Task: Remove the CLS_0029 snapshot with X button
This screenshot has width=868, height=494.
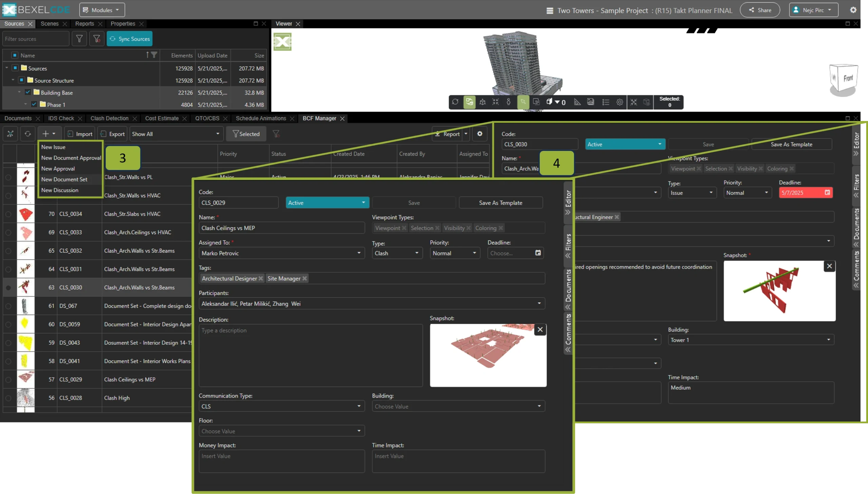Action: coord(540,329)
